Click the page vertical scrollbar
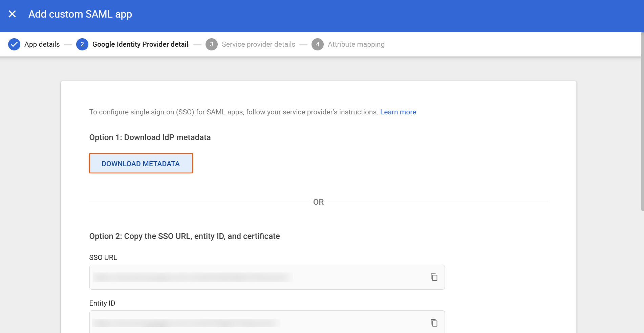 (x=642, y=122)
